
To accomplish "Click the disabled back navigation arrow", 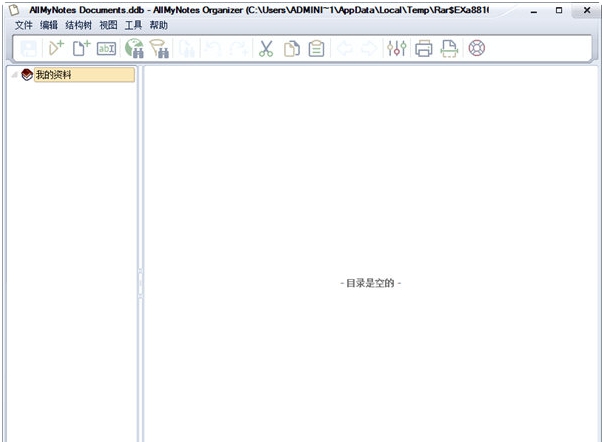I will coord(344,49).
